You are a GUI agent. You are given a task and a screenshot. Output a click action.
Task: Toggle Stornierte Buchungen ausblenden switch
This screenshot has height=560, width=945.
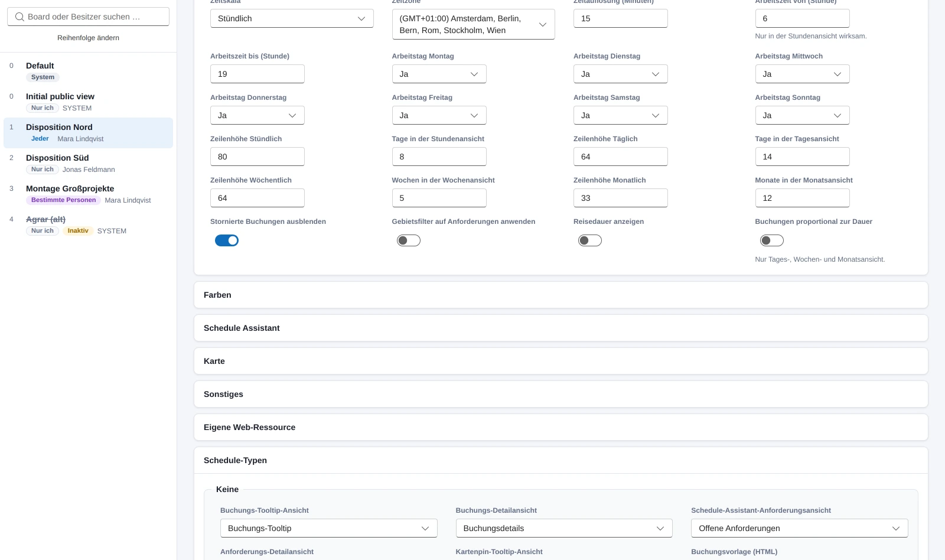click(227, 240)
